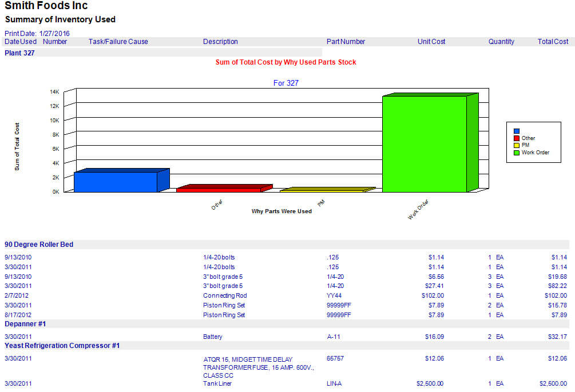
Task: Select the Depanner #1 group header
Action: tap(25, 324)
